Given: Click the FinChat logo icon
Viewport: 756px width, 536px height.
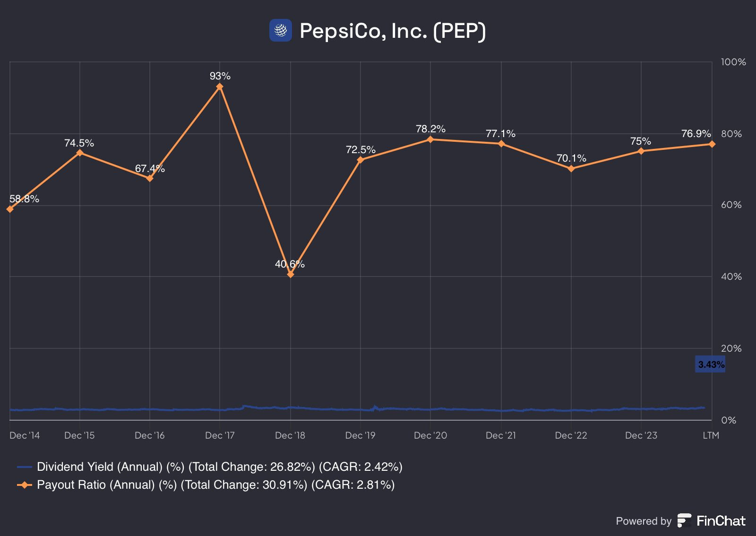Looking at the screenshot, I should pos(684,520).
